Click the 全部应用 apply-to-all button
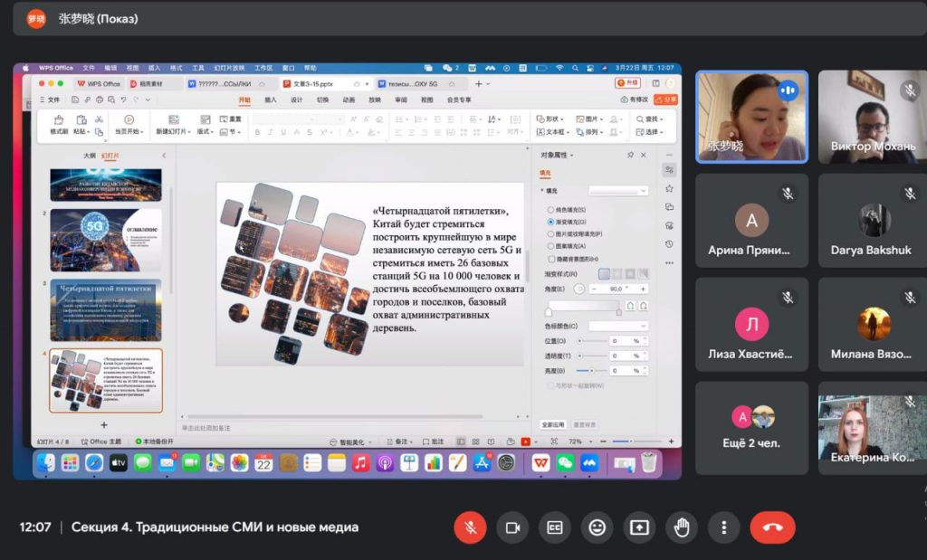Image resolution: width=927 pixels, height=560 pixels. pyautogui.click(x=553, y=423)
